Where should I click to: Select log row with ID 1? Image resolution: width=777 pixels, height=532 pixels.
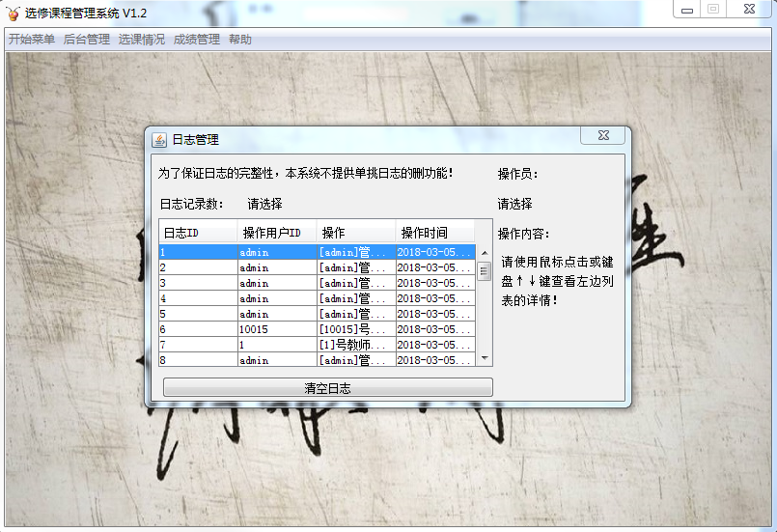pyautogui.click(x=318, y=252)
